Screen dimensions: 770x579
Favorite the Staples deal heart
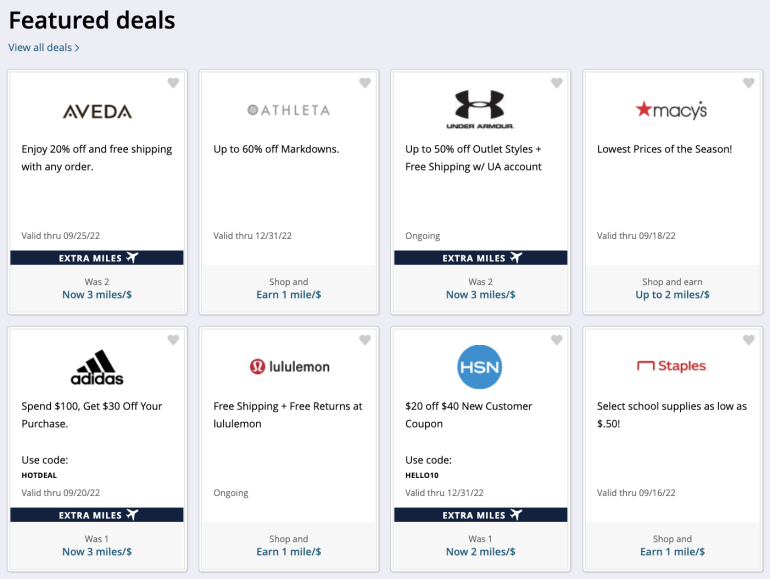click(748, 340)
